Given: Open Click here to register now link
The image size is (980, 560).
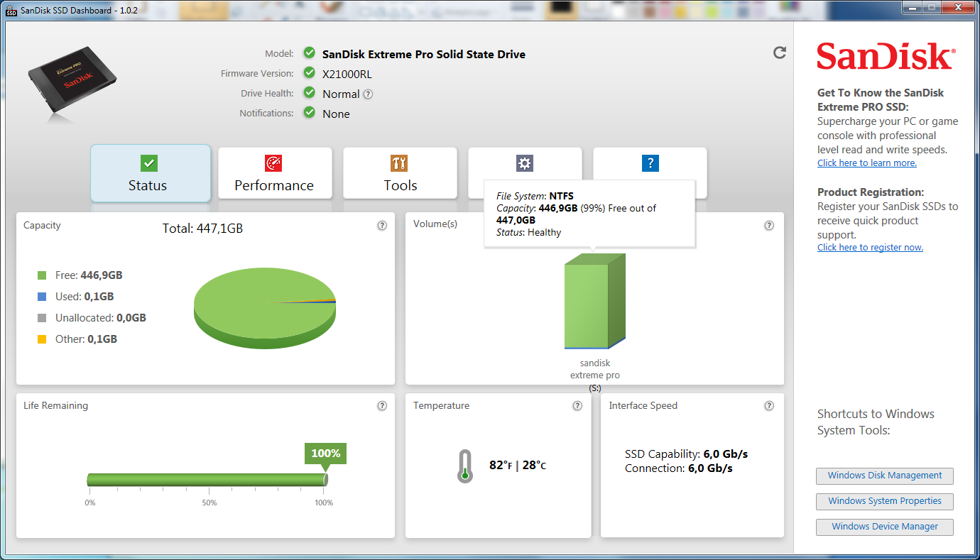Looking at the screenshot, I should click(870, 247).
